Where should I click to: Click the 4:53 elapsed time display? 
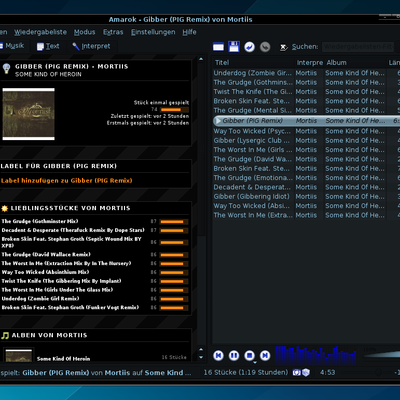328,372
